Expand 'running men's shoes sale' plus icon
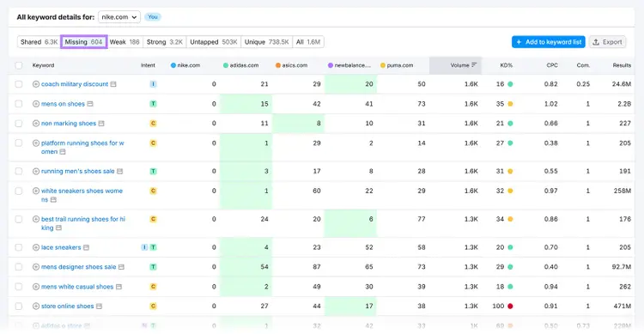The height and width of the screenshot is (334, 644). (36, 172)
